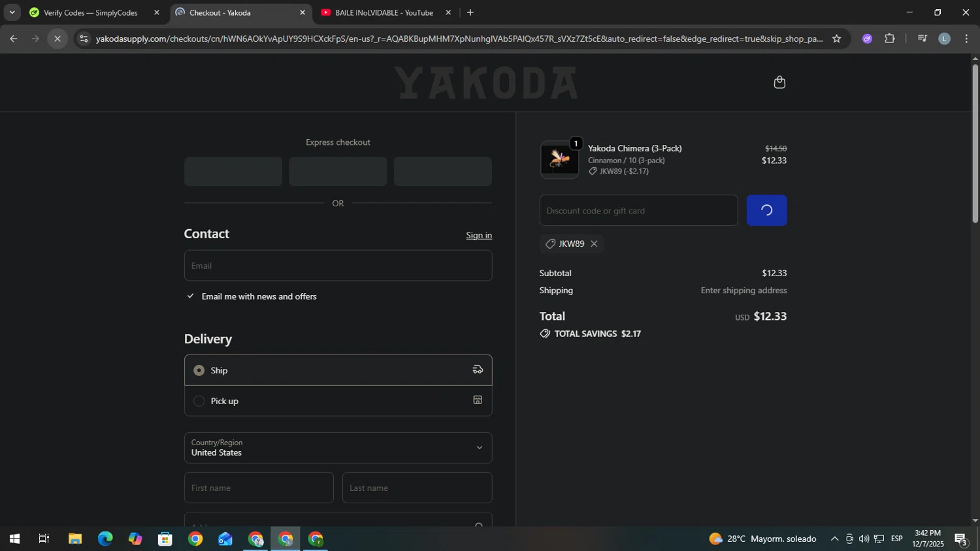Click the Sign in link
The width and height of the screenshot is (980, 551).
tap(479, 235)
